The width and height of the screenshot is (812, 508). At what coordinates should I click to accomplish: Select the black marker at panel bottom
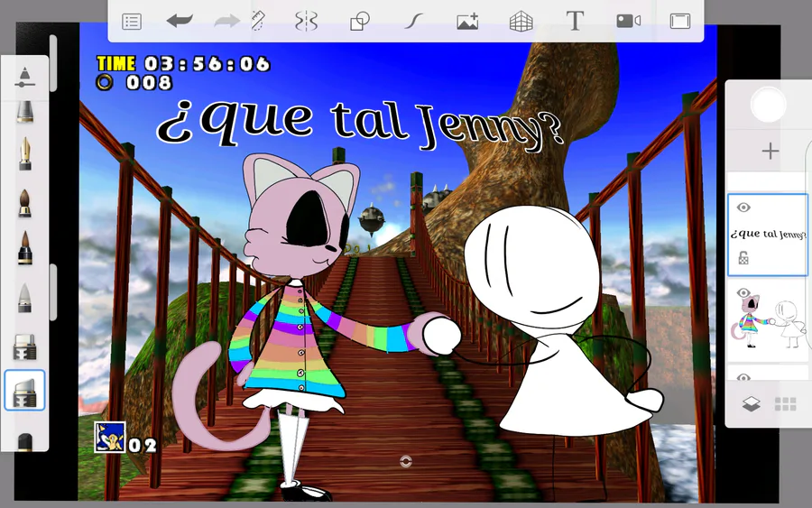[25, 443]
